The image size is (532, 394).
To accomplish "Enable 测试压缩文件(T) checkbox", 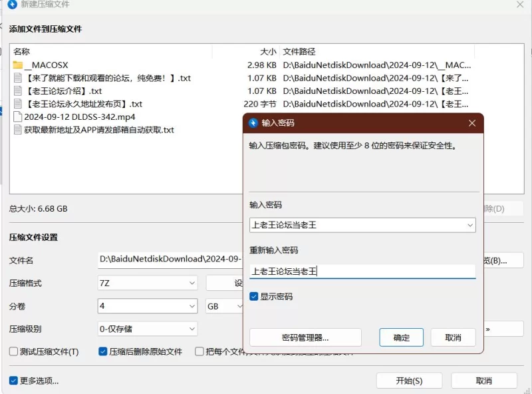I will [x=14, y=351].
